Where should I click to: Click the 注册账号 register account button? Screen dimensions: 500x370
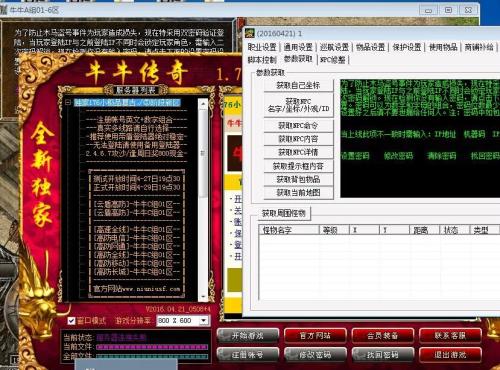pos(248,355)
